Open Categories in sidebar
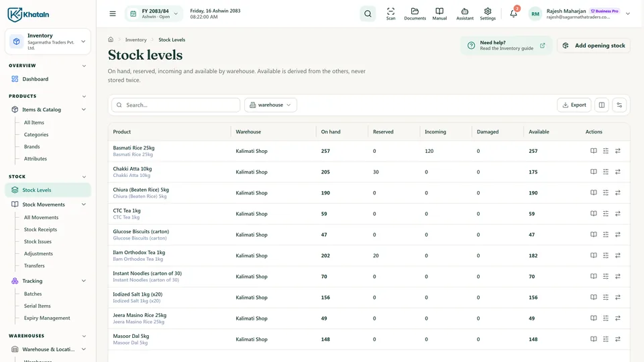This screenshot has height=362, width=644. point(36,135)
